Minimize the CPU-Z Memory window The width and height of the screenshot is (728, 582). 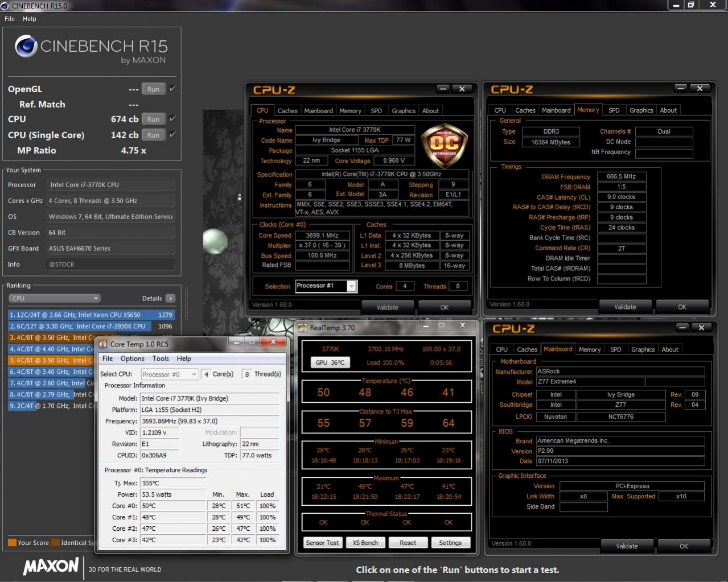(x=680, y=88)
